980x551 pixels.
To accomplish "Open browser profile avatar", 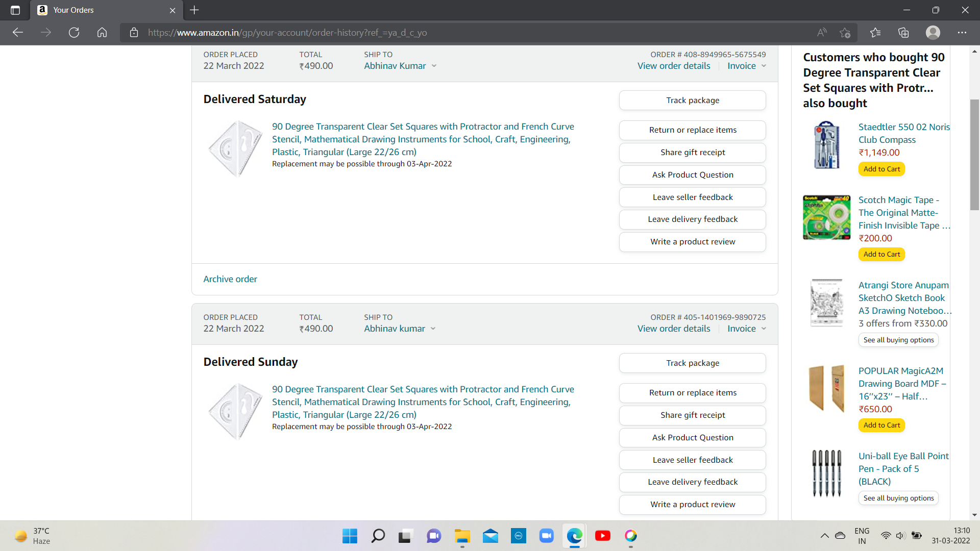I will click(933, 33).
